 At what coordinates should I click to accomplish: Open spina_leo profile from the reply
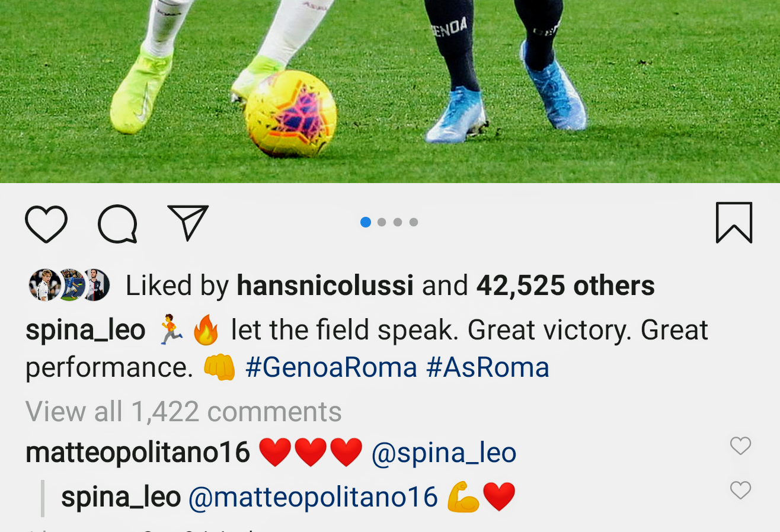(121, 497)
